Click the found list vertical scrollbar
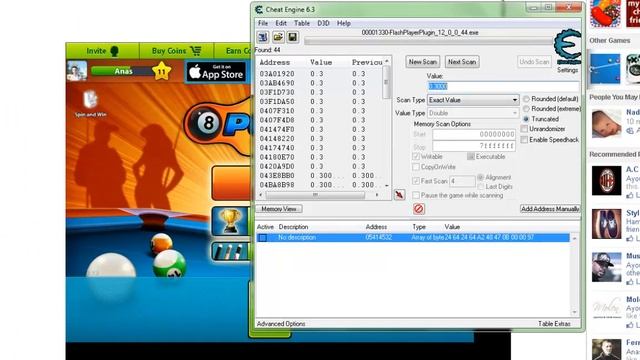The image size is (640, 360). point(387,122)
